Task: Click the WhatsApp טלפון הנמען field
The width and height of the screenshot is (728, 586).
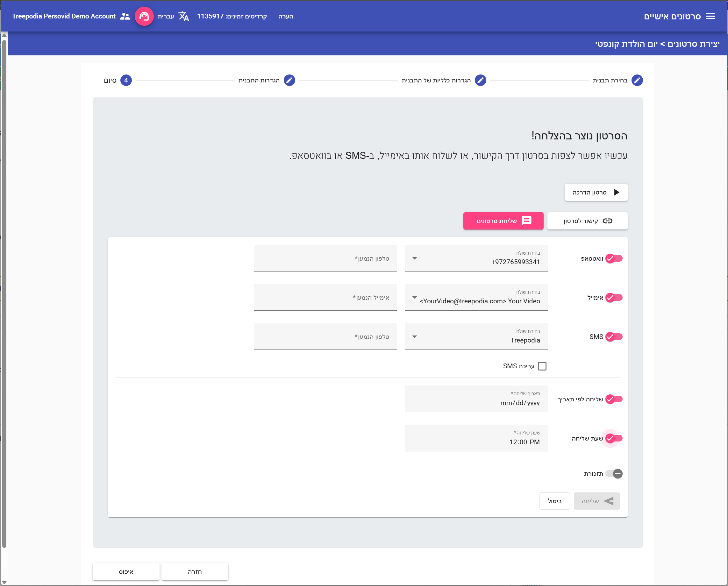Action: pyautogui.click(x=325, y=258)
